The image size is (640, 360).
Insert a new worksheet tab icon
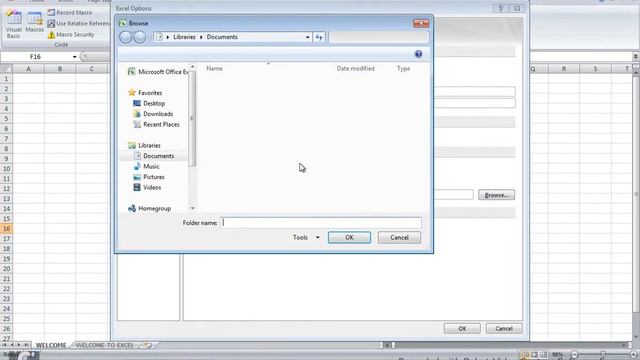point(147,345)
